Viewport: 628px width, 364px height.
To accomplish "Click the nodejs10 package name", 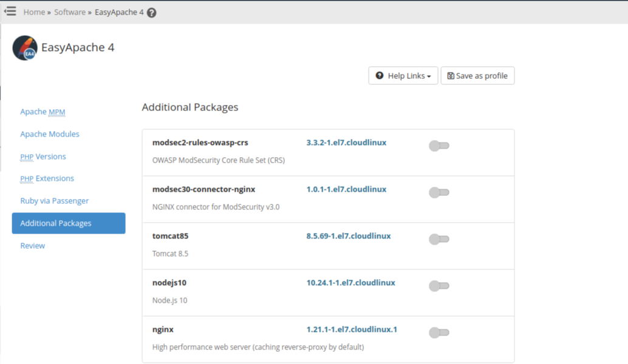I will pyautogui.click(x=169, y=283).
